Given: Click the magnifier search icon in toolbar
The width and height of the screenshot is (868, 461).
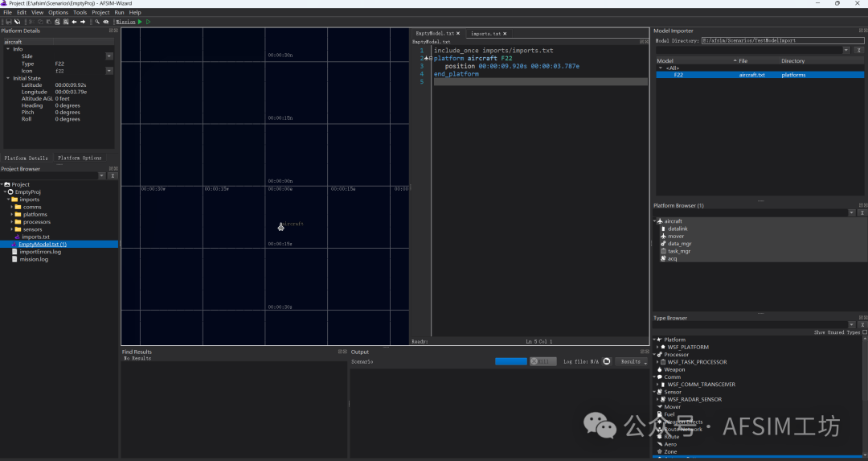Looking at the screenshot, I should tap(97, 22).
